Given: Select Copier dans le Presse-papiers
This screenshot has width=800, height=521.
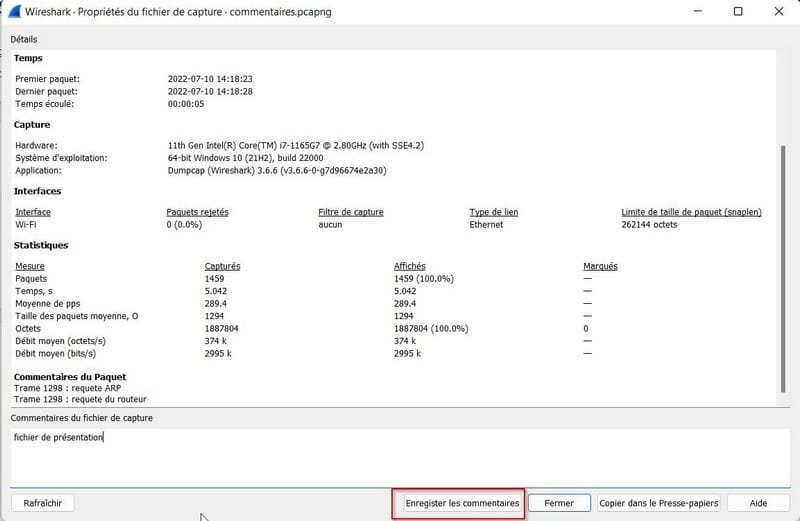Looking at the screenshot, I should pos(657,503).
